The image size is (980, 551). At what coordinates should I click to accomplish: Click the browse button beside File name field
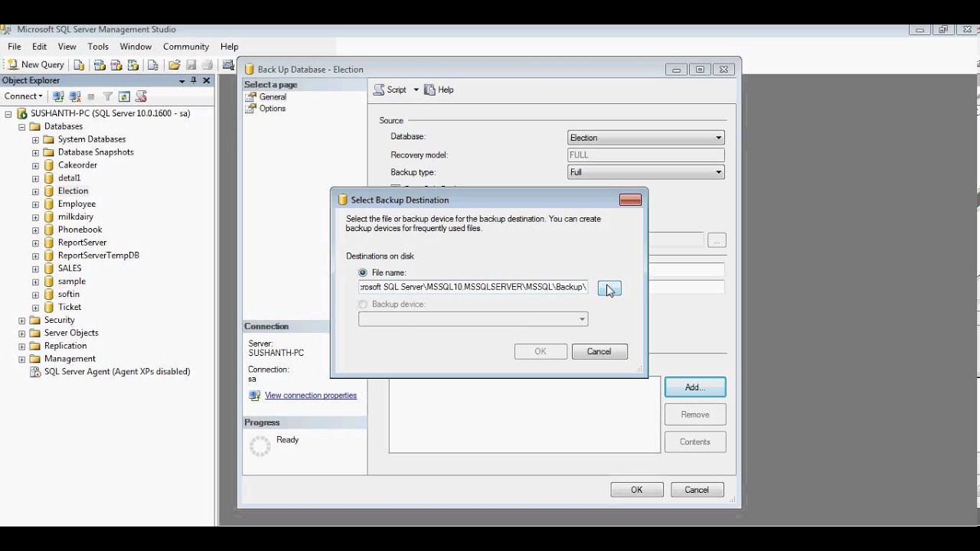(x=609, y=288)
